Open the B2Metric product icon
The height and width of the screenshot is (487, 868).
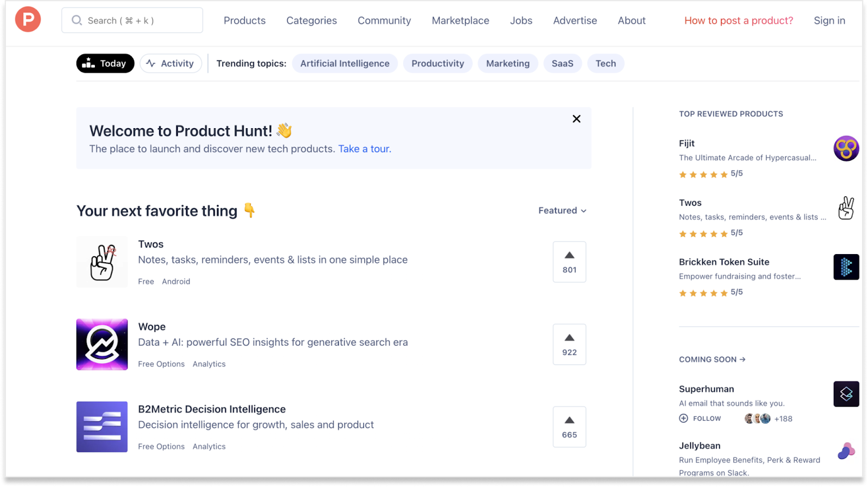pyautogui.click(x=102, y=427)
